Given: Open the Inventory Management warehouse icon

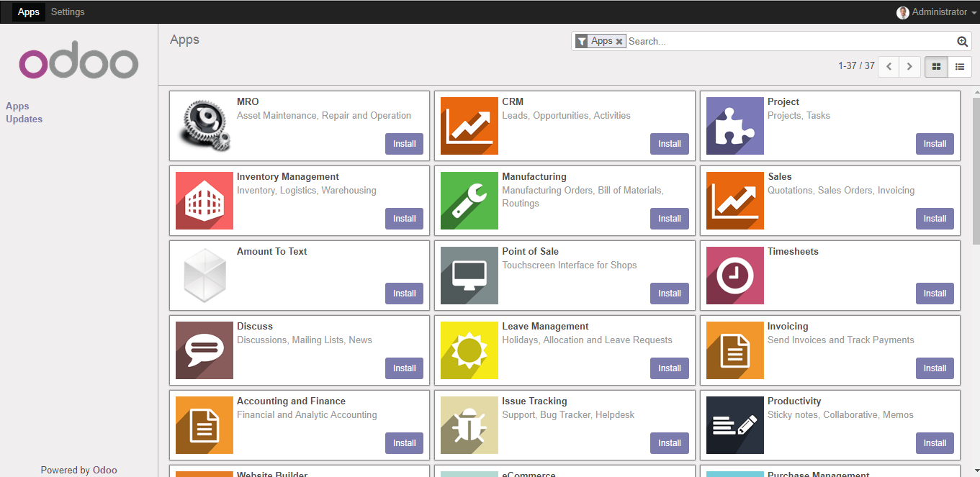Looking at the screenshot, I should pos(204,201).
